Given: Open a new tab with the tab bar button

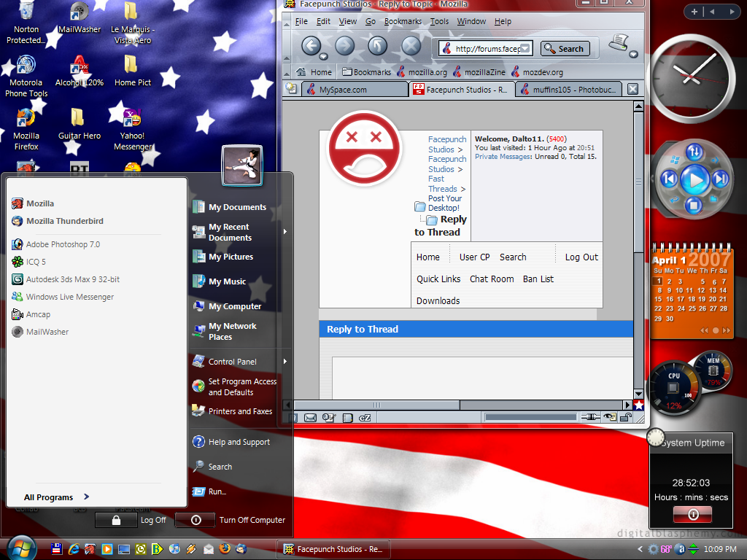Looking at the screenshot, I should [291, 88].
